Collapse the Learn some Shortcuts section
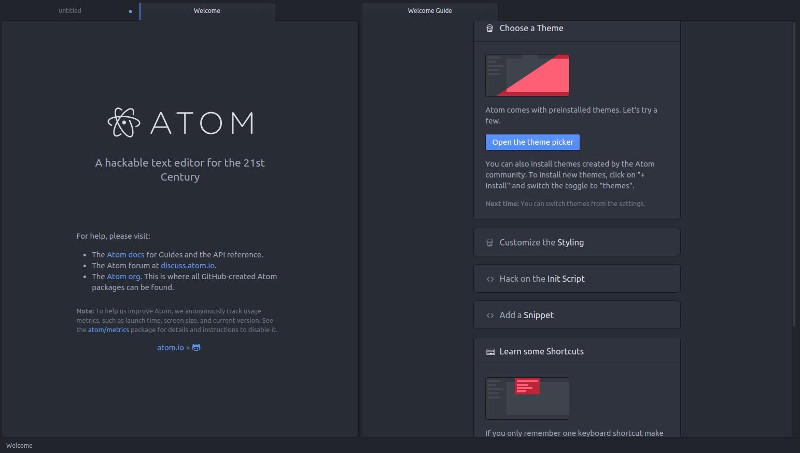The height and width of the screenshot is (453, 800). [577, 351]
